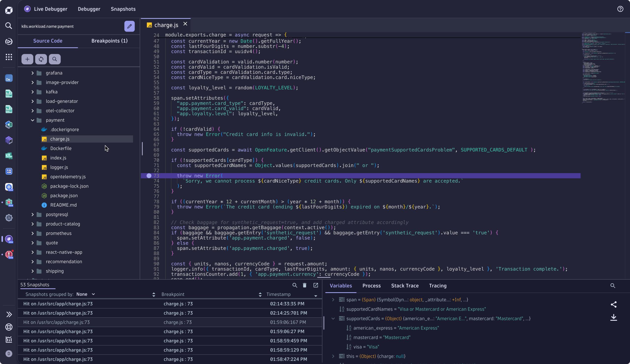
Task: Open help via the question mark icon
Action: coord(620,9)
